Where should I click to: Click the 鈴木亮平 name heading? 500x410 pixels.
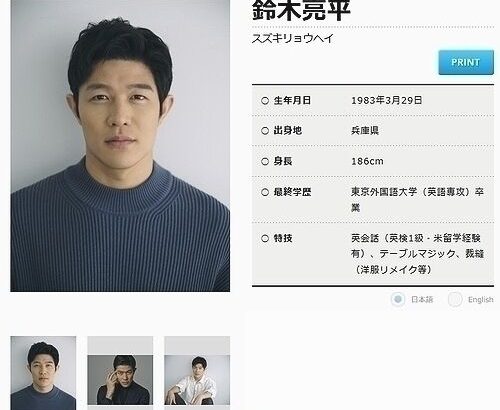coord(301,10)
